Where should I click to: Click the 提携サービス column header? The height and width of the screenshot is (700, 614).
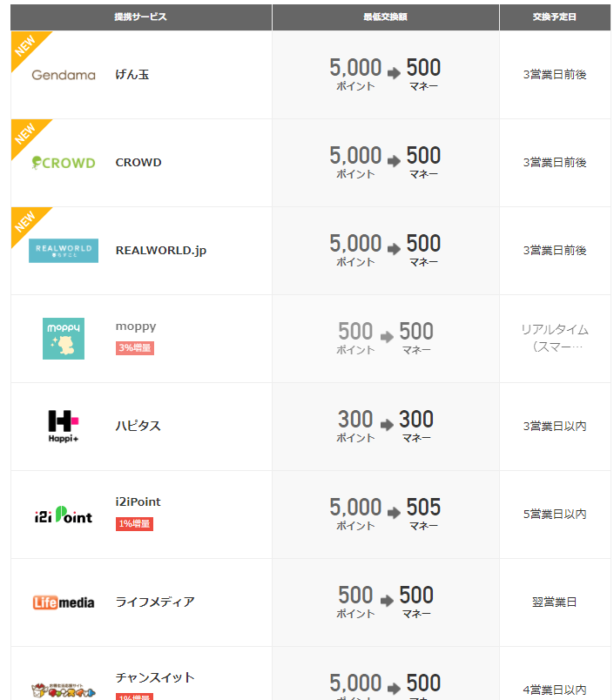[x=141, y=17]
